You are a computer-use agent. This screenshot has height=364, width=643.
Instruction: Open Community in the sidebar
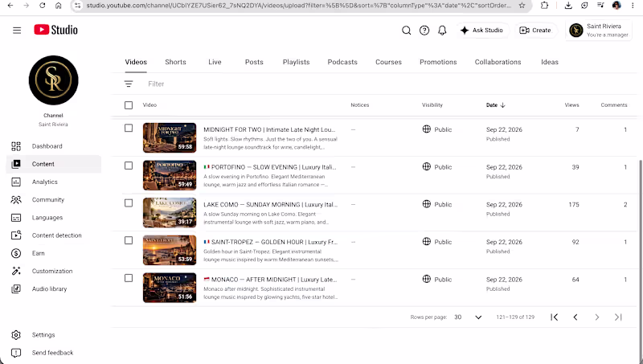53,199
